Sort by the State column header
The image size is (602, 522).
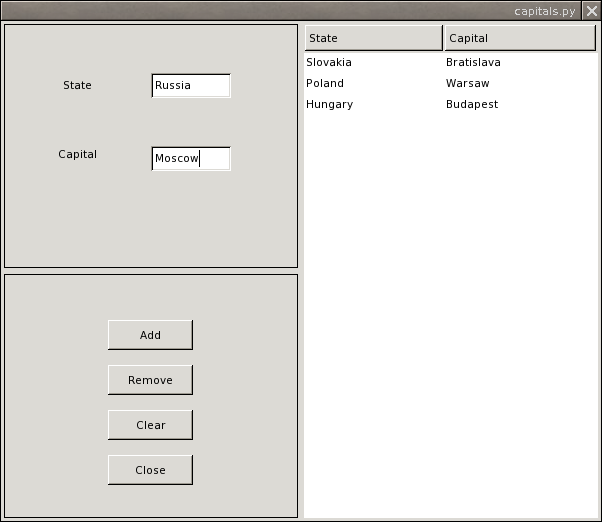coord(372,38)
